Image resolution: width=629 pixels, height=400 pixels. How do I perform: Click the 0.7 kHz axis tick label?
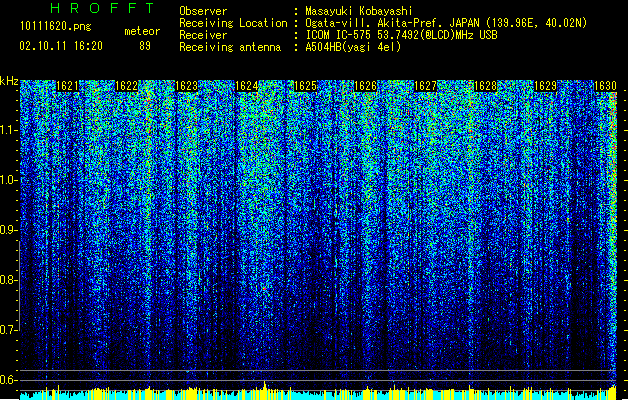[8, 330]
